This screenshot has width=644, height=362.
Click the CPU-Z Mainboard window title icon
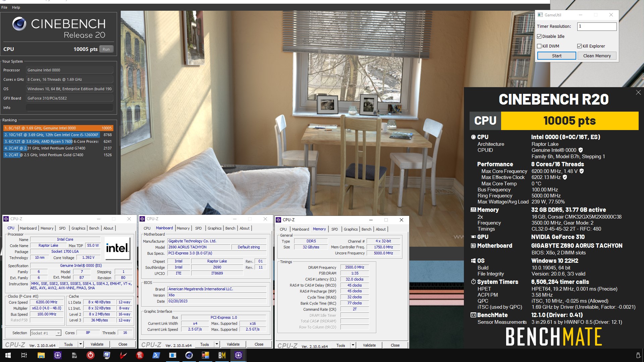click(142, 219)
